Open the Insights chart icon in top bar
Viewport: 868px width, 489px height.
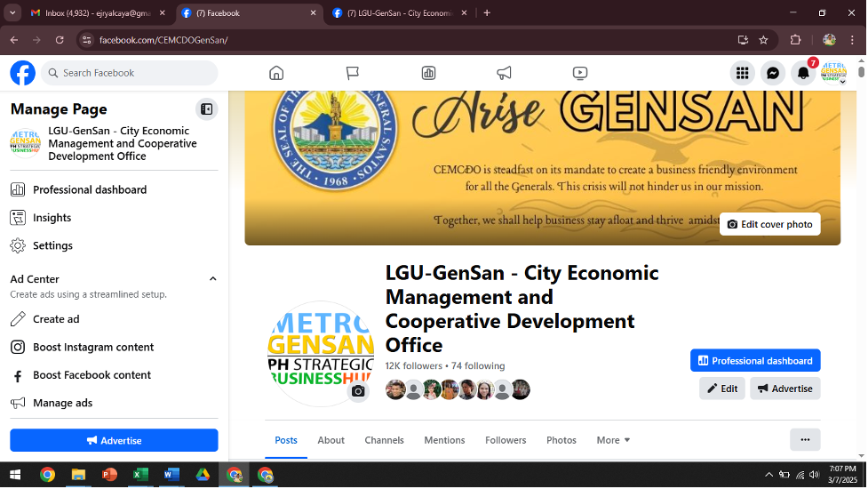point(428,73)
